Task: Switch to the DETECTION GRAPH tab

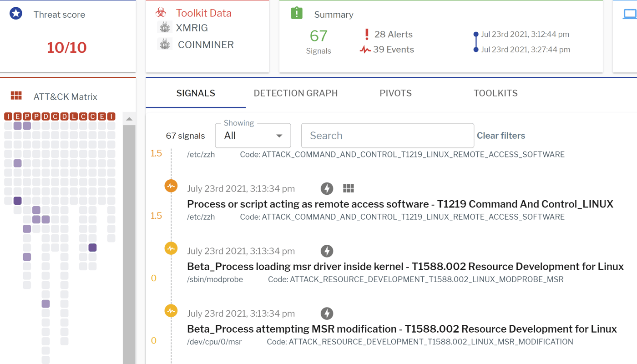Action: pos(296,93)
